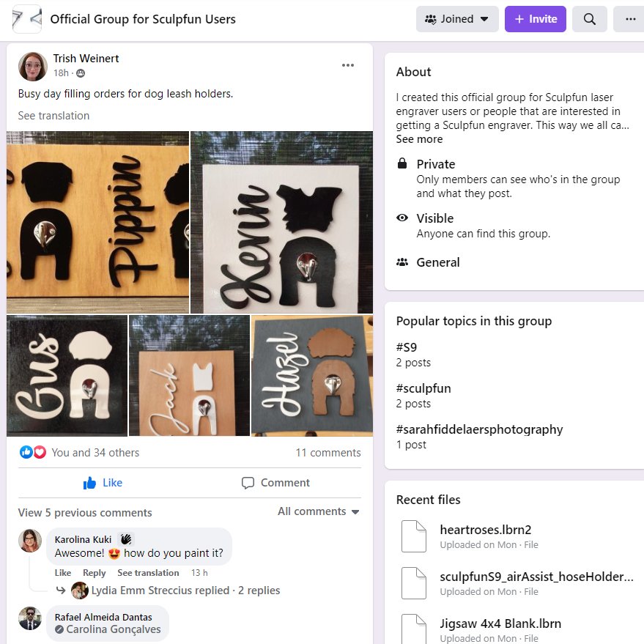Click the Carolina Gonçalves mention
This screenshot has height=644, width=644.
point(114,629)
